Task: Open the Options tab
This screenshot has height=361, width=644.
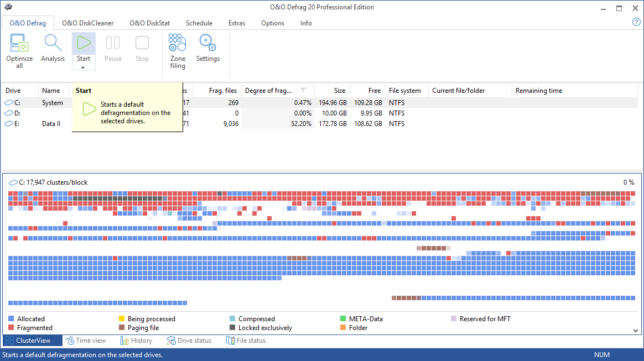Action: click(x=273, y=23)
